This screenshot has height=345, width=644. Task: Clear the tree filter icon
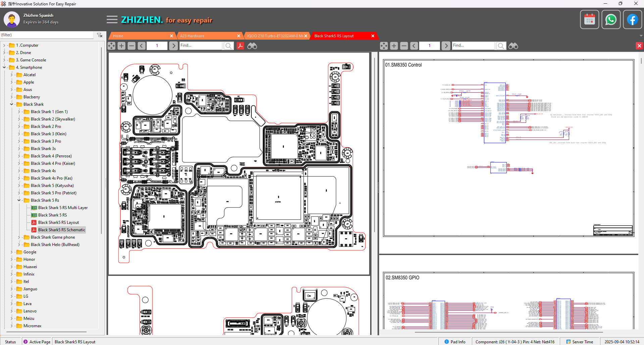point(100,35)
